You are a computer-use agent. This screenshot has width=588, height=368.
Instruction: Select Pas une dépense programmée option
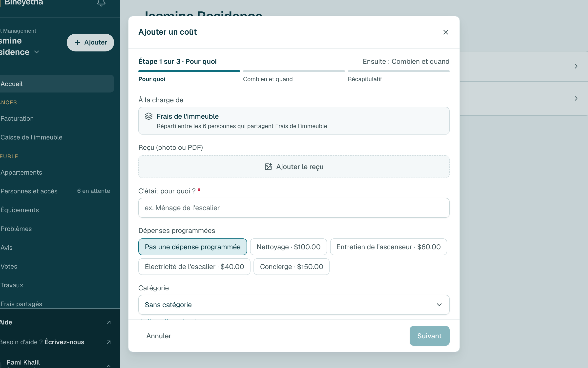point(193,247)
